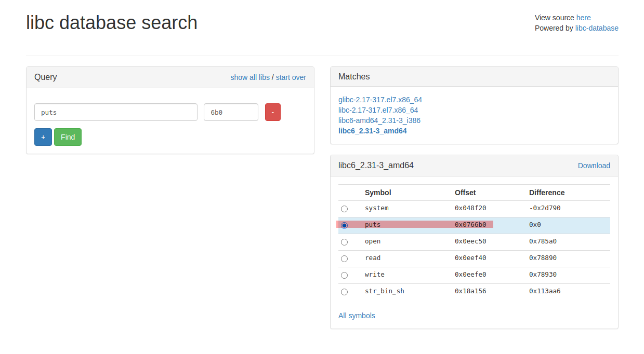
Task: Click the red "-" button to remove the symbol row
Action: pyautogui.click(x=272, y=112)
